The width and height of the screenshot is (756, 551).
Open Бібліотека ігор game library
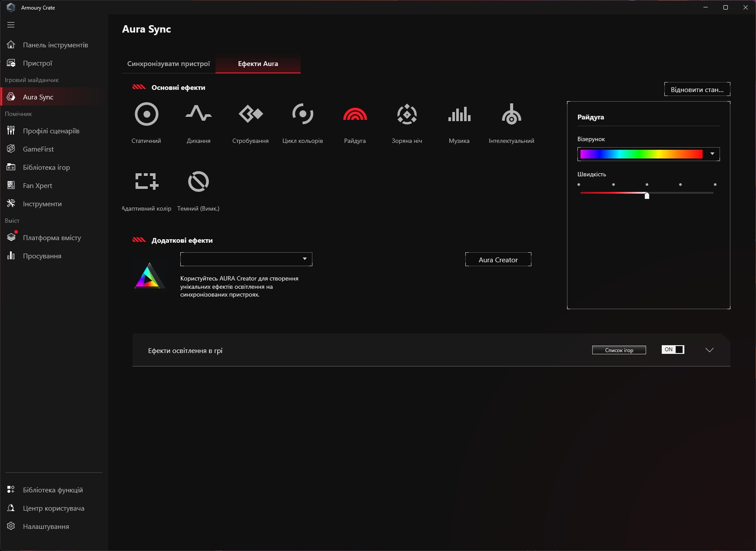click(x=54, y=167)
